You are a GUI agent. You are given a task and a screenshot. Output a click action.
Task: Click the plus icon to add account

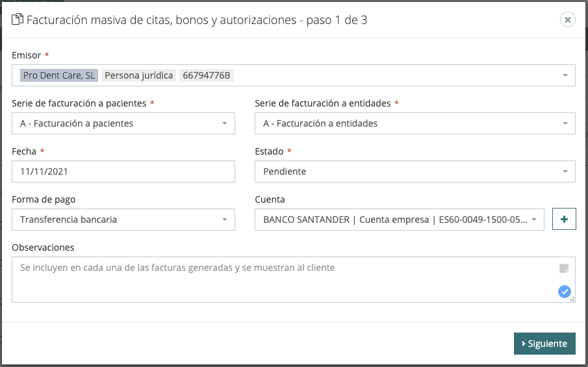pos(564,220)
